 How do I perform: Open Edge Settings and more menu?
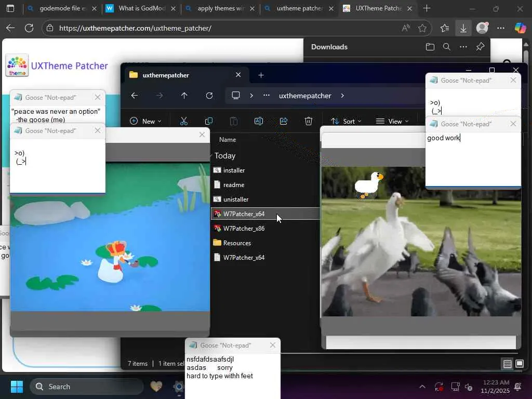pos(501,28)
